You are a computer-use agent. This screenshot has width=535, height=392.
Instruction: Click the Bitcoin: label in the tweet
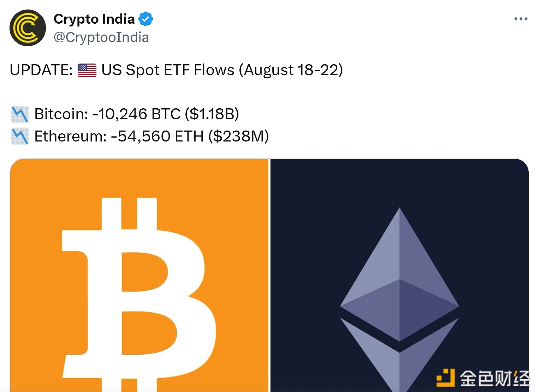coord(61,114)
